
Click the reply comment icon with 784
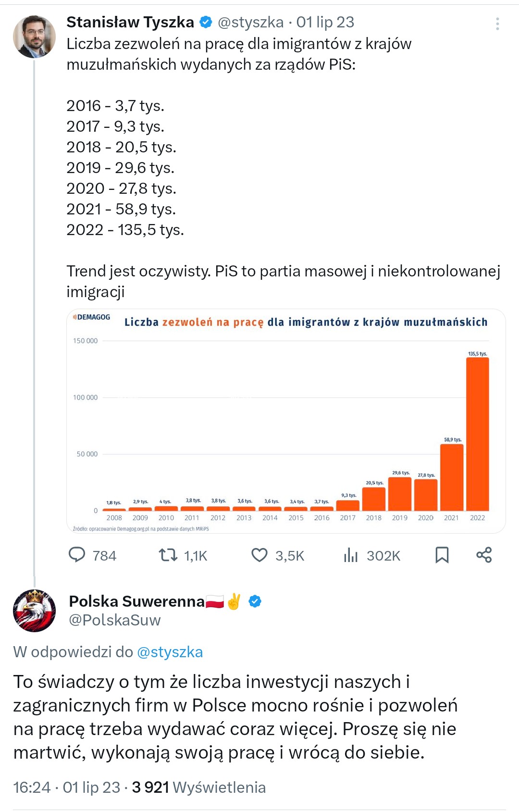click(77, 555)
